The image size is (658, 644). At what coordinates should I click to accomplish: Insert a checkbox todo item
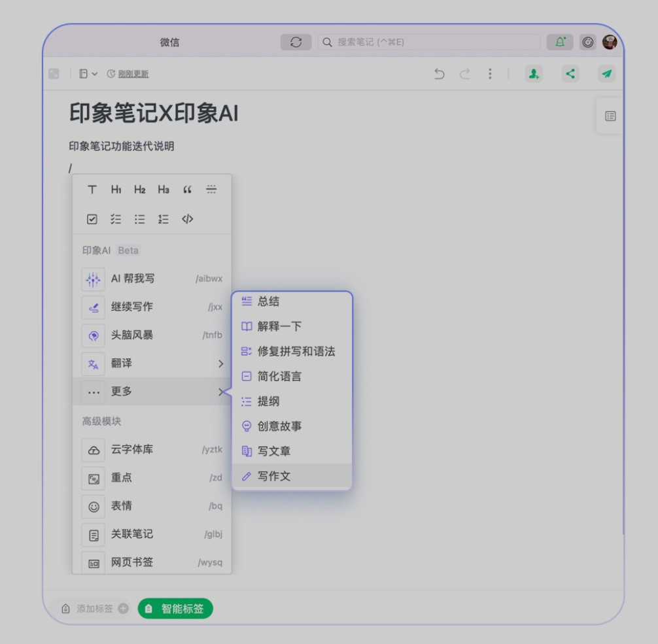click(x=92, y=219)
